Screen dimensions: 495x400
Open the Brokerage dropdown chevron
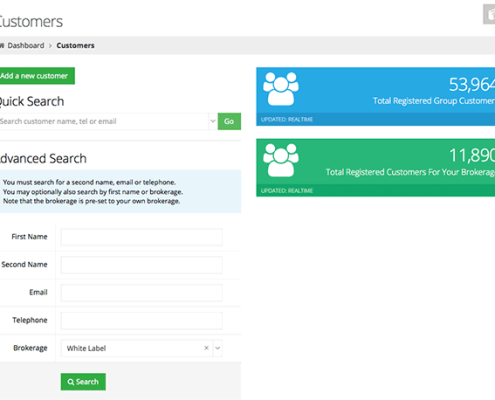[218, 348]
